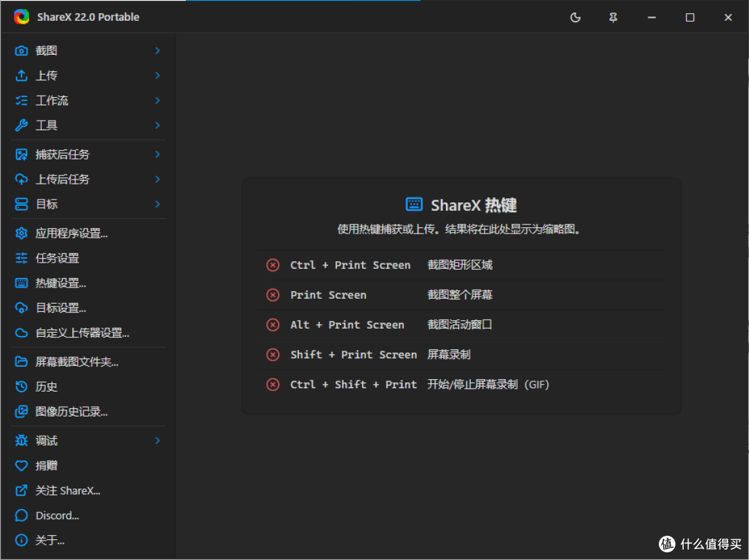Click the cloud upload icon beside 上传后任务
This screenshot has width=749, height=560.
21,179
